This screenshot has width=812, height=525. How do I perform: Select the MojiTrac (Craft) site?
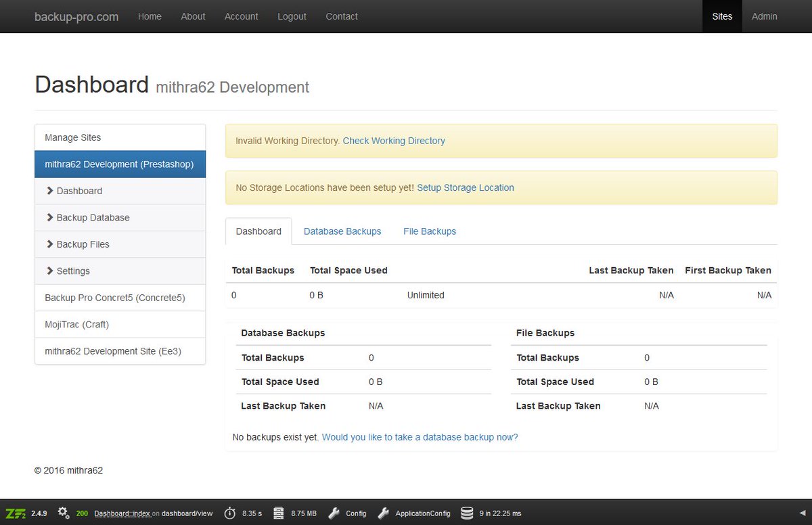tap(120, 324)
